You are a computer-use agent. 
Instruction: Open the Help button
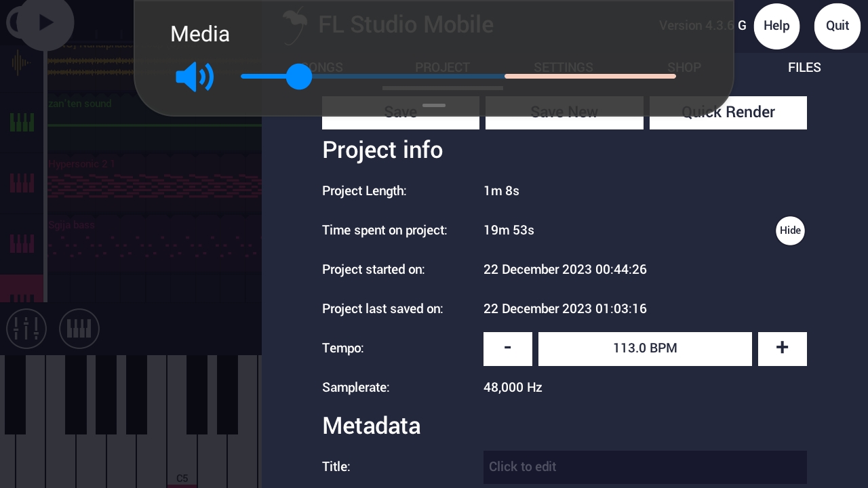pyautogui.click(x=776, y=26)
